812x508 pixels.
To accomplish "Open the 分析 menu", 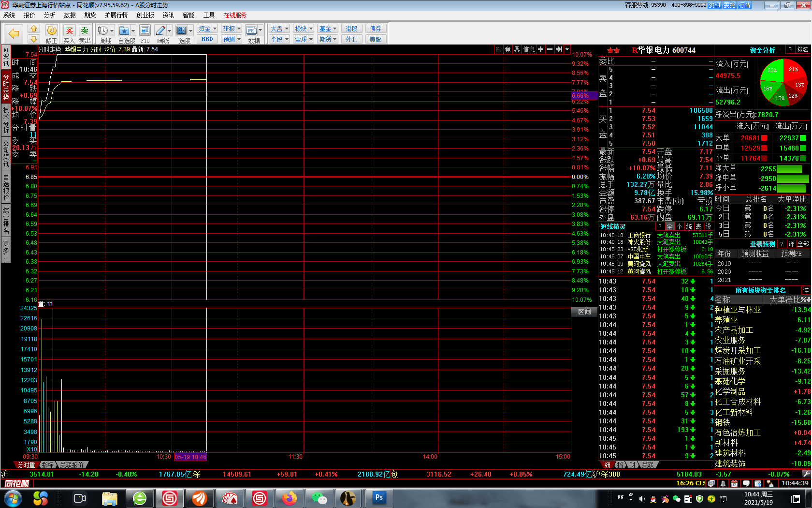I will [50, 15].
